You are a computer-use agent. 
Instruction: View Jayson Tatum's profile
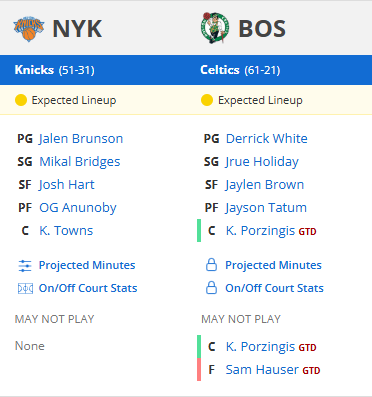[266, 208]
